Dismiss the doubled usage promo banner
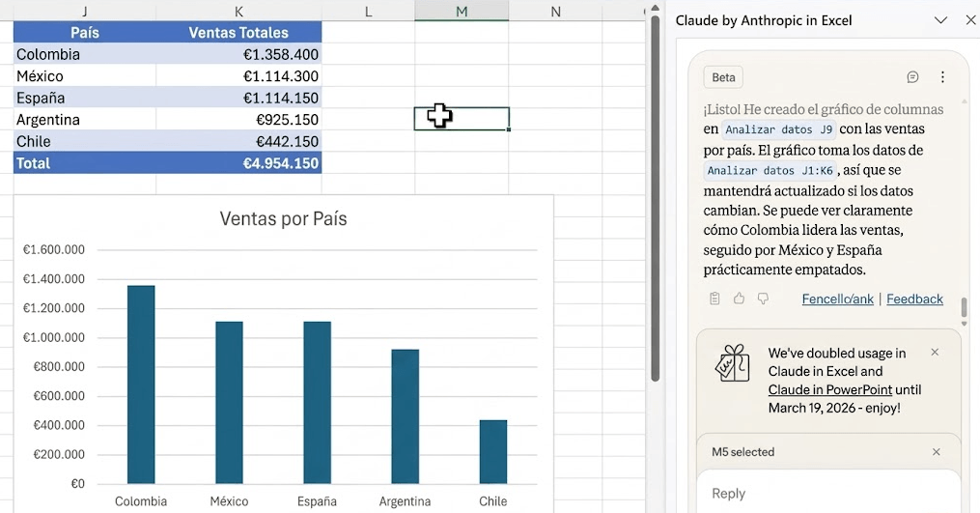980x513 pixels. 935,353
